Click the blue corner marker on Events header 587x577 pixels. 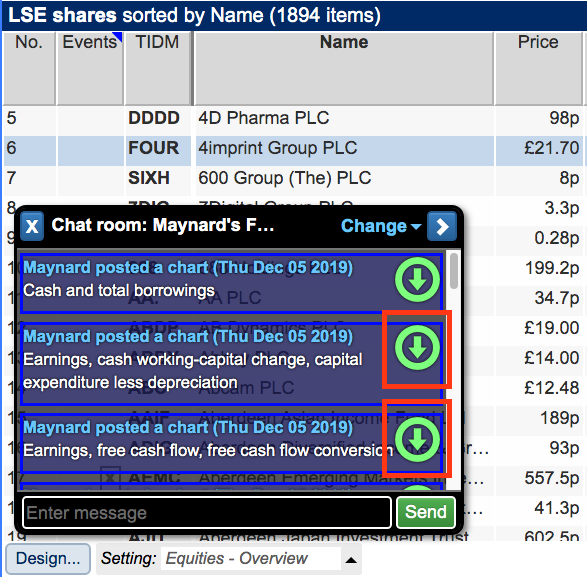(118, 36)
